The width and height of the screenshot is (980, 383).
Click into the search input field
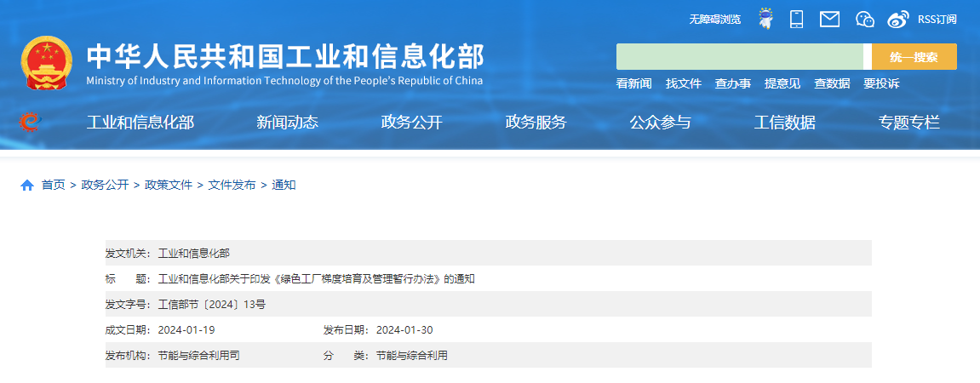pyautogui.click(x=739, y=57)
